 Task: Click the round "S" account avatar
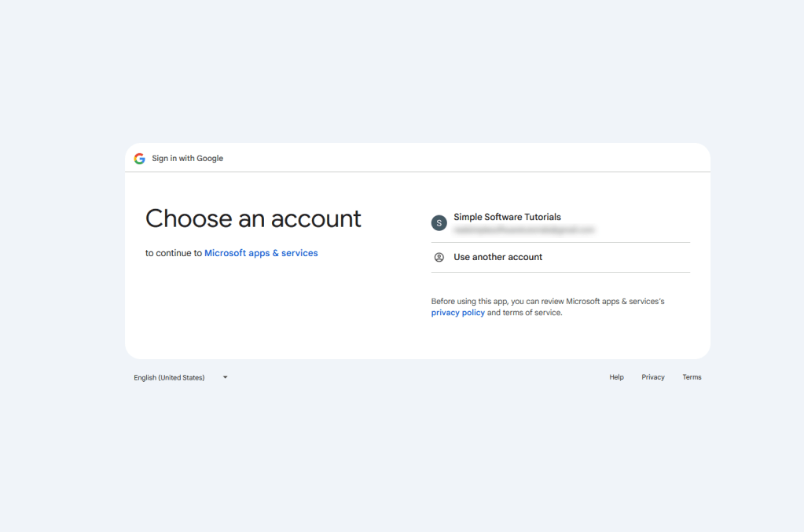coord(439,223)
